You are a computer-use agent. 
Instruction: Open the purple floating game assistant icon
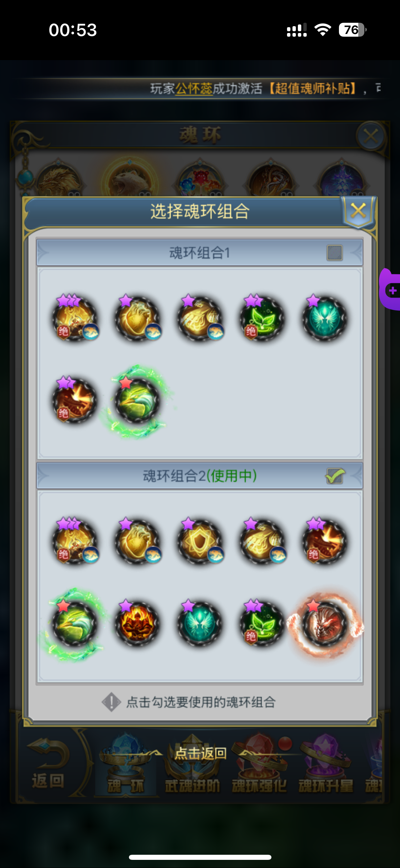[390, 289]
